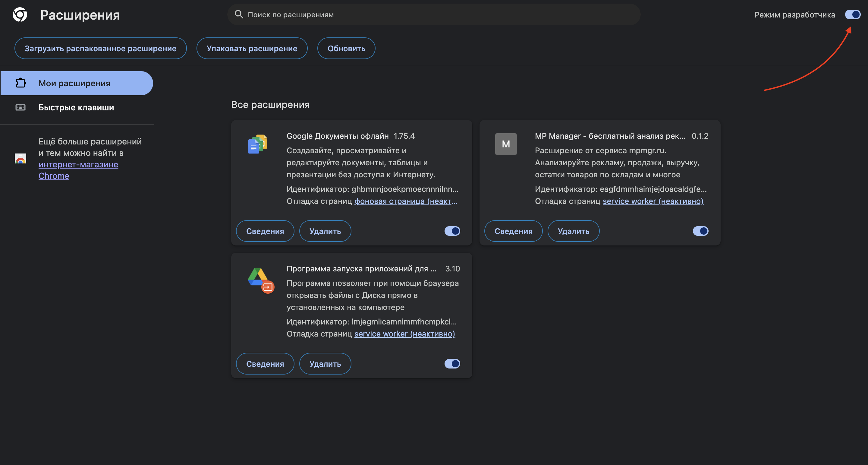This screenshot has height=465, width=868.
Task: Turn off MP Manager extension toggle
Action: pos(700,231)
